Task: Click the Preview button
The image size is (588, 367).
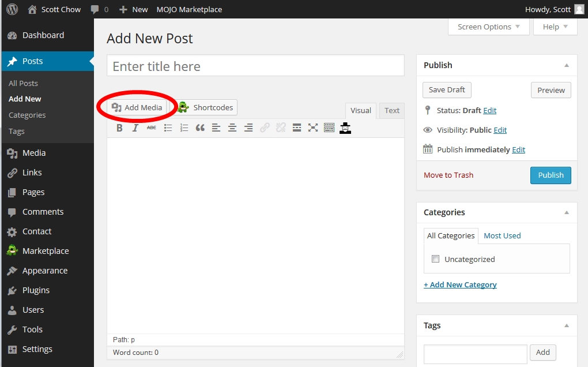Action: [551, 90]
